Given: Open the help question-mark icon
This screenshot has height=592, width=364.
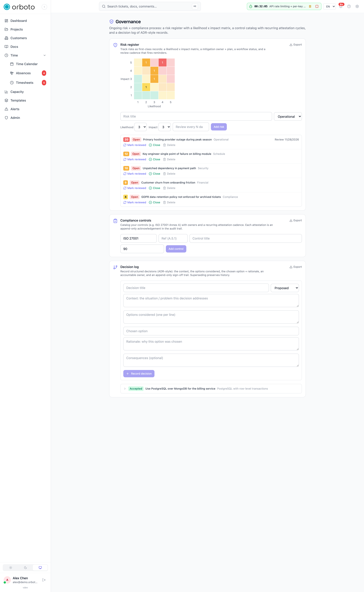Looking at the screenshot, I should (349, 6).
